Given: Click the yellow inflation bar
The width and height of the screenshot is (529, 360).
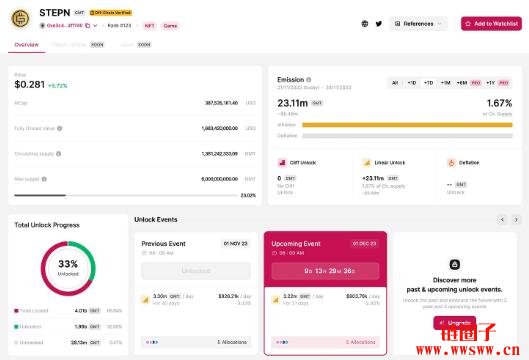Looking at the screenshot, I should coord(407,125).
